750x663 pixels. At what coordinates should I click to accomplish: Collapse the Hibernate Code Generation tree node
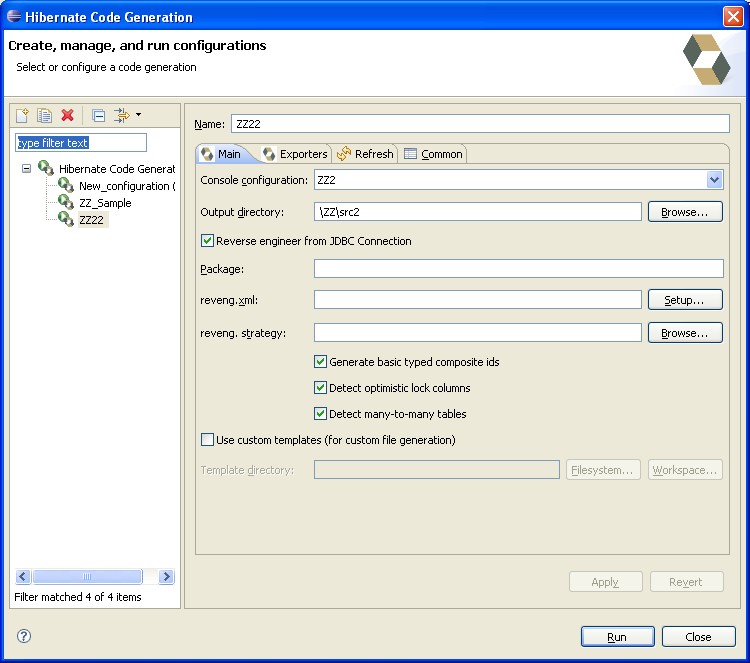pyautogui.click(x=26, y=169)
